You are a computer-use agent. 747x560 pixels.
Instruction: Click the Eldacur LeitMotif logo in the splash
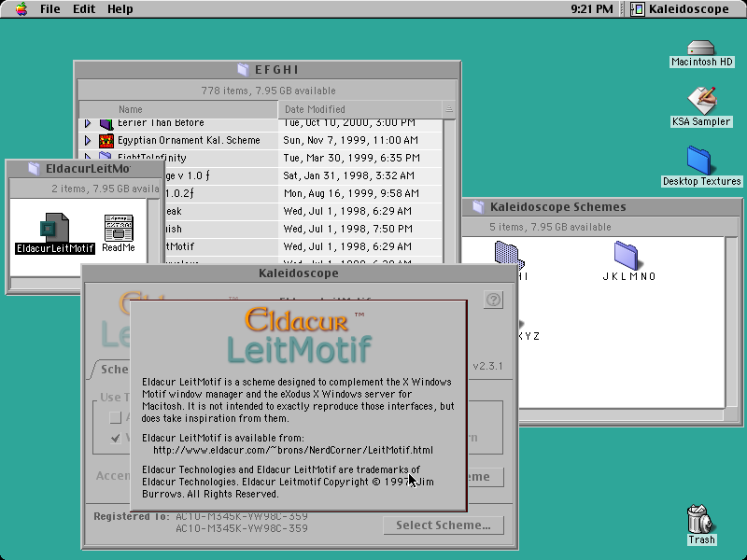coord(299,336)
